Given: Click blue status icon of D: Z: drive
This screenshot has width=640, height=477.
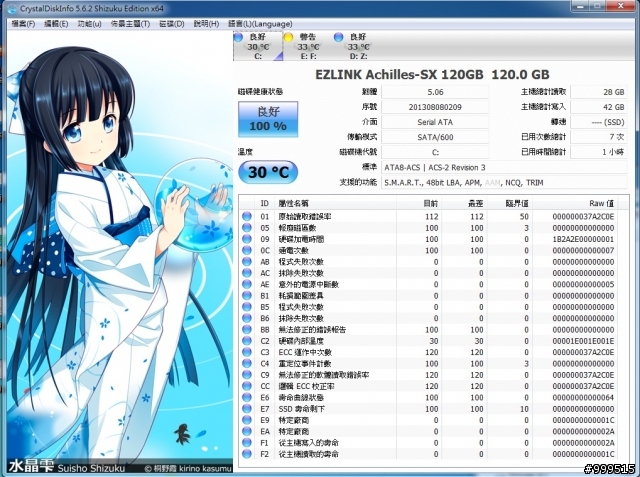Looking at the screenshot, I should pos(338,37).
